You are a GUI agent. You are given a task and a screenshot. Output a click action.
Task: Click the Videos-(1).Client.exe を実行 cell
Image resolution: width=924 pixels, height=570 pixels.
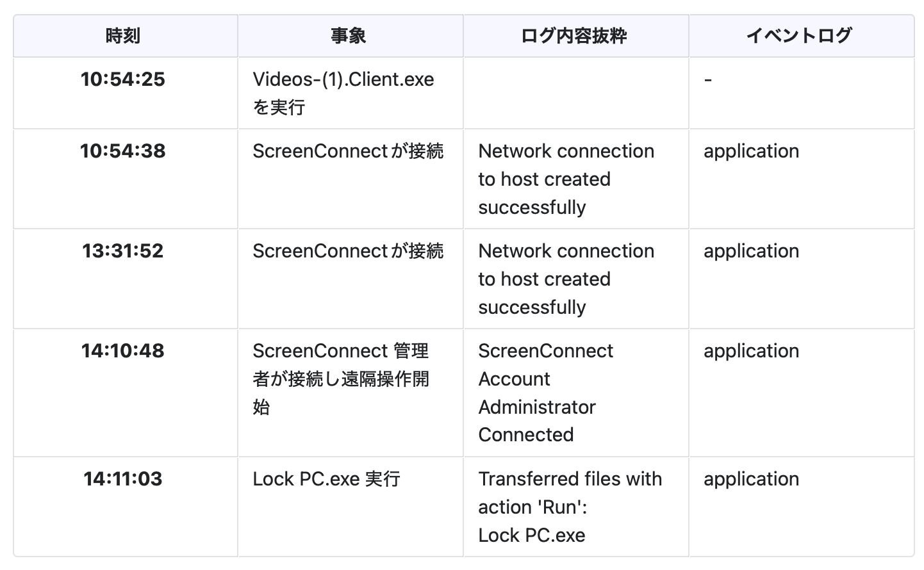[x=343, y=93]
